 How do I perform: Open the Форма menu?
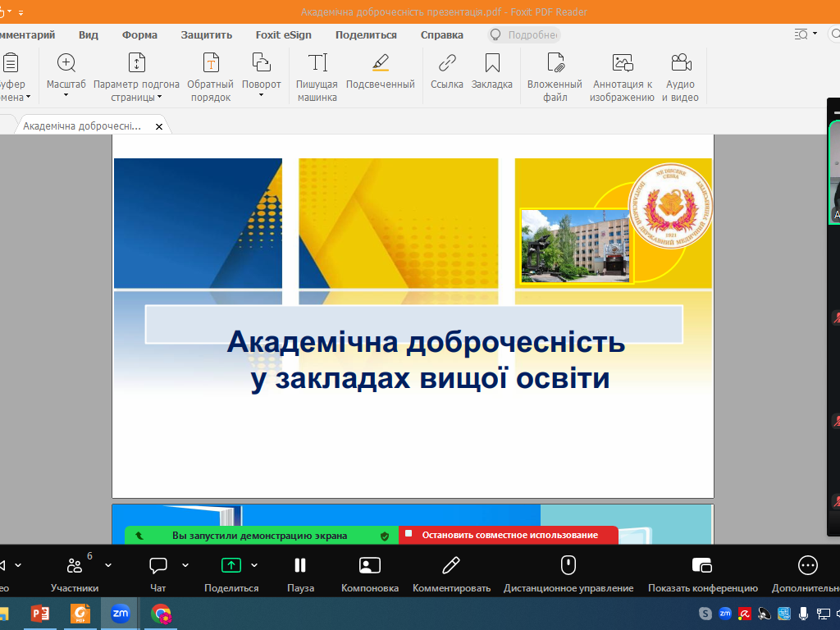click(x=139, y=34)
